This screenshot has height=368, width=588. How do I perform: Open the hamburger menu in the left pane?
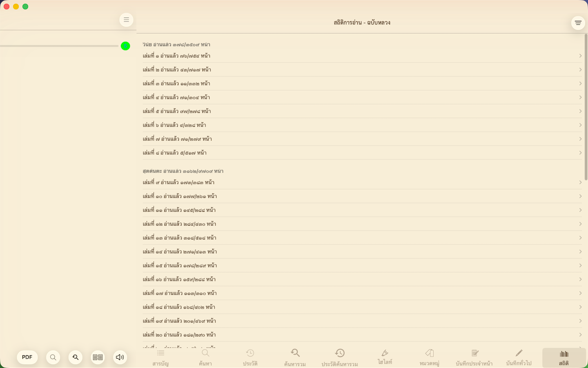click(x=126, y=20)
